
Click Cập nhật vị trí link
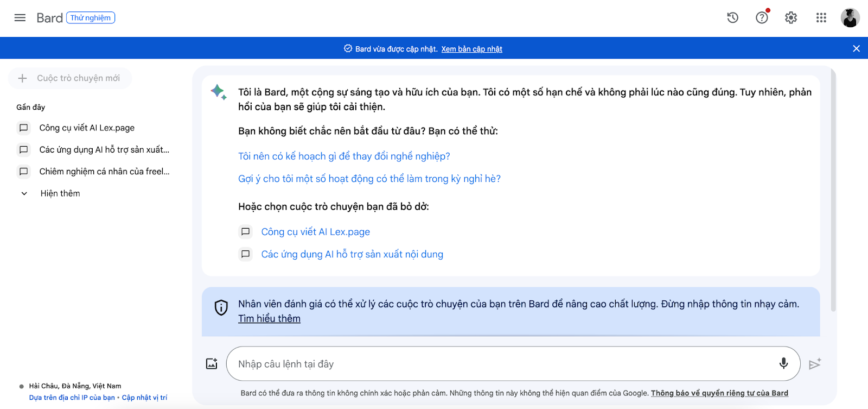144,398
